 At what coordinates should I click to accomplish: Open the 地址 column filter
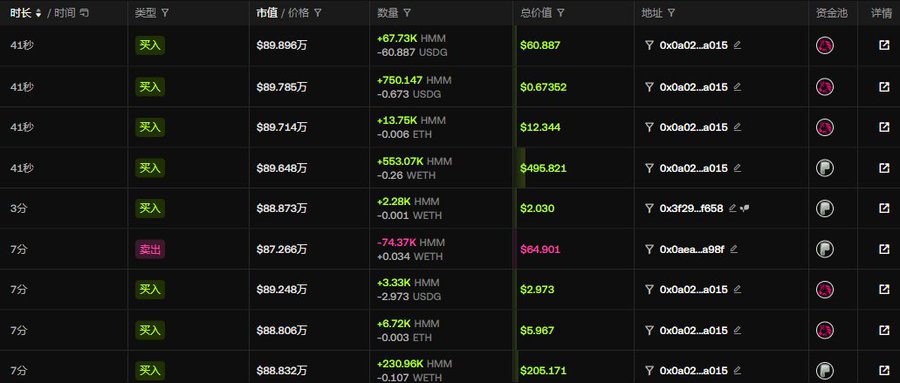(671, 13)
